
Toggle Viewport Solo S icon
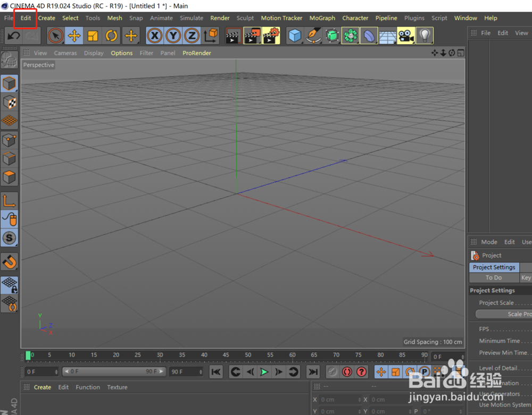tap(9, 238)
